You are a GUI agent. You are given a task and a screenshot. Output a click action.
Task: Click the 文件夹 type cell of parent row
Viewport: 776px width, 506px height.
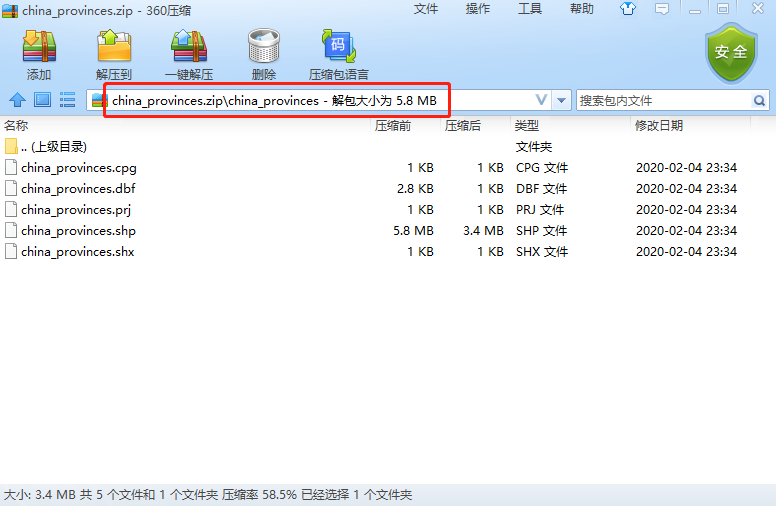534,147
